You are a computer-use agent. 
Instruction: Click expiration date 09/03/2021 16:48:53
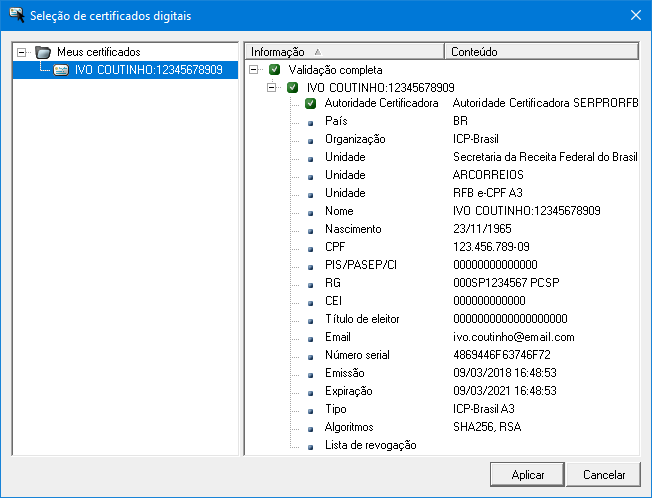tap(505, 391)
